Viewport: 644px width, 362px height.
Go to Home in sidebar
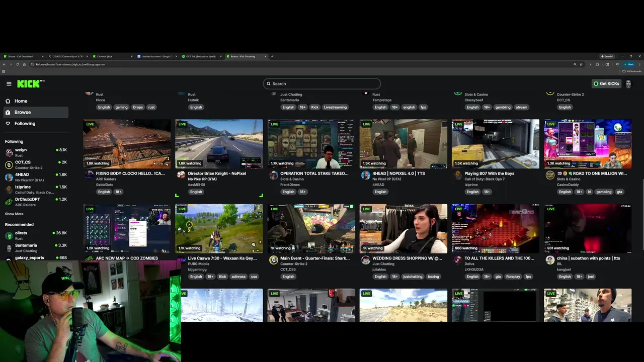tap(35, 101)
